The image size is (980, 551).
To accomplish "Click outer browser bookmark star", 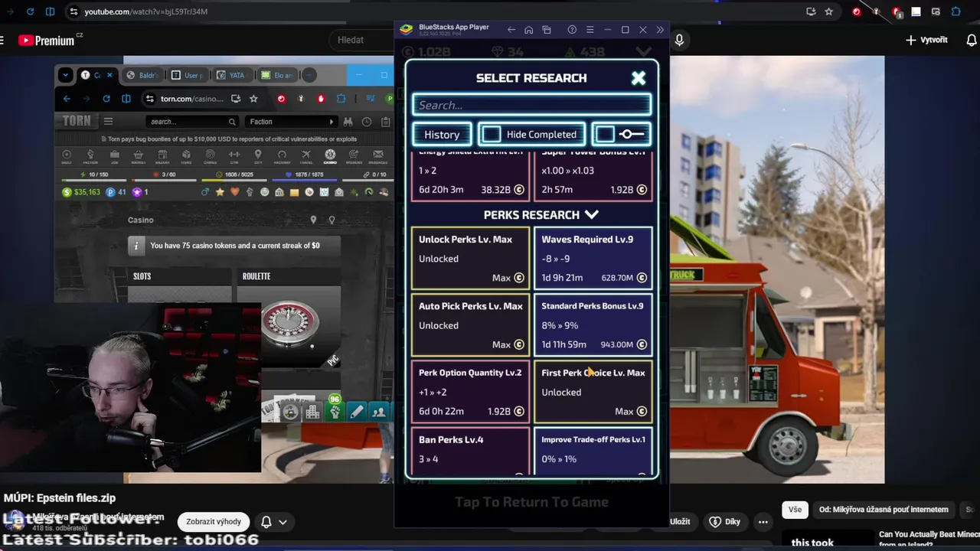I will pos(828,11).
